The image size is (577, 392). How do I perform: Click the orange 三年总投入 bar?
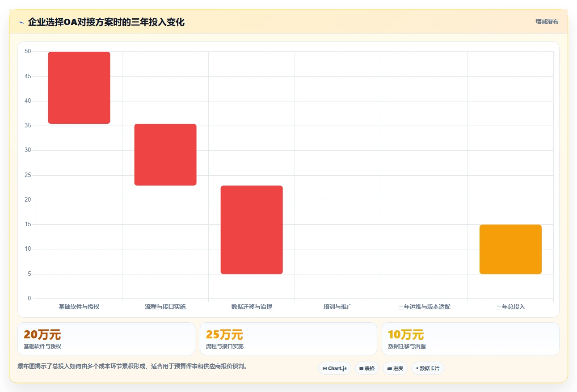tap(510, 249)
